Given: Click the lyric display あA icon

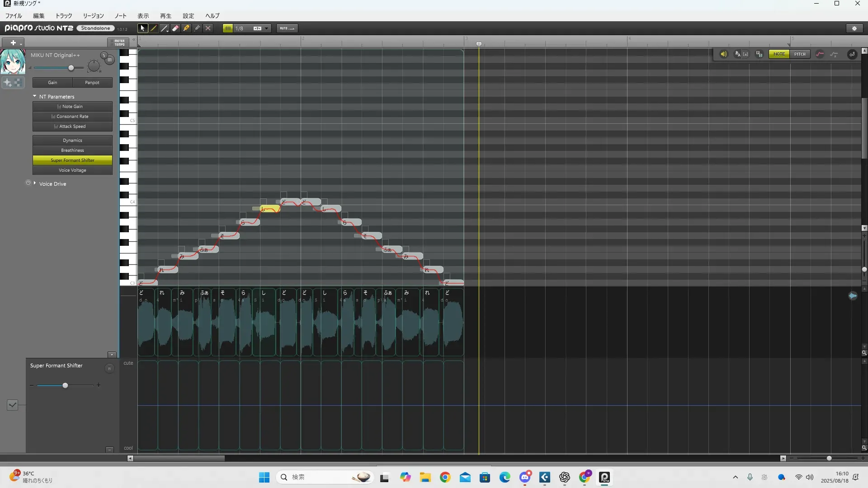Looking at the screenshot, I should [x=738, y=54].
